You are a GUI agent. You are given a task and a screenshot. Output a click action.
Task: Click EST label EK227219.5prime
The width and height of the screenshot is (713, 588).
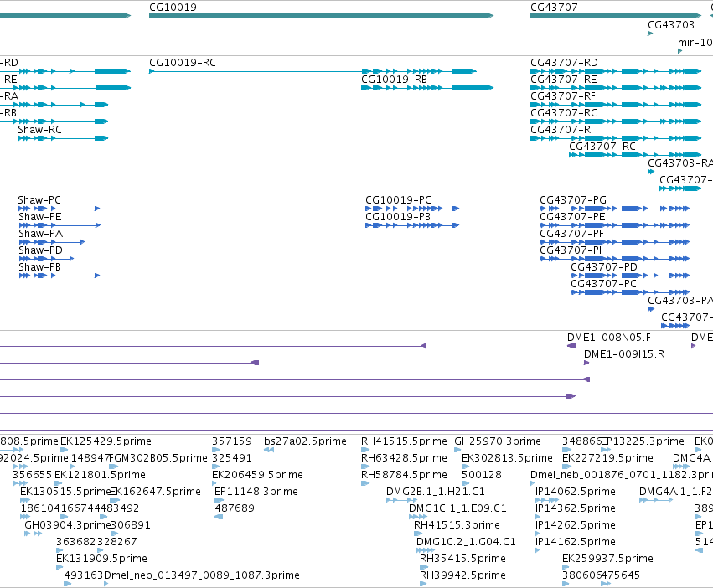click(607, 458)
